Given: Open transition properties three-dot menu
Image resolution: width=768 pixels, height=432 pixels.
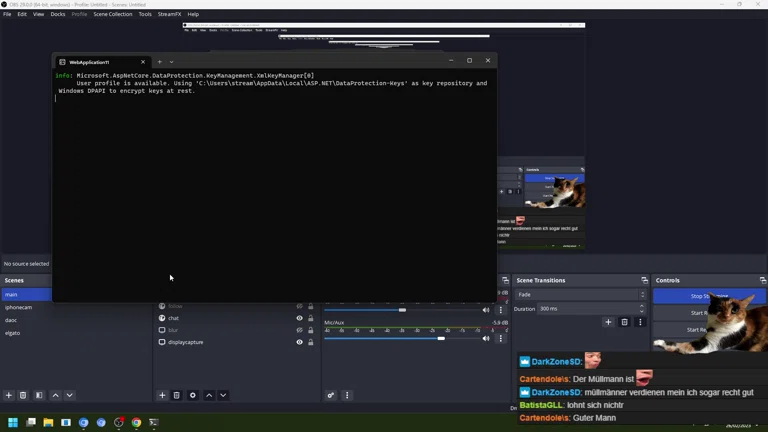Looking at the screenshot, I should click(640, 322).
